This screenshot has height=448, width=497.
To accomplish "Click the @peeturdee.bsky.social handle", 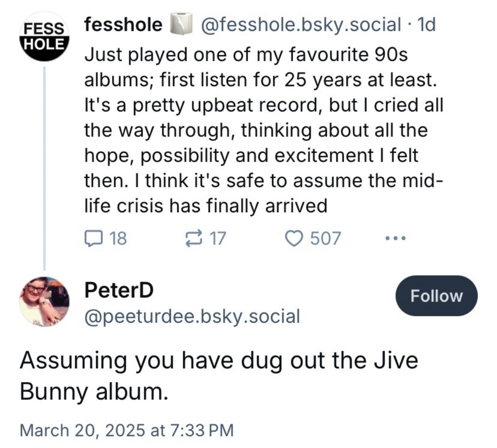I will [192, 316].
